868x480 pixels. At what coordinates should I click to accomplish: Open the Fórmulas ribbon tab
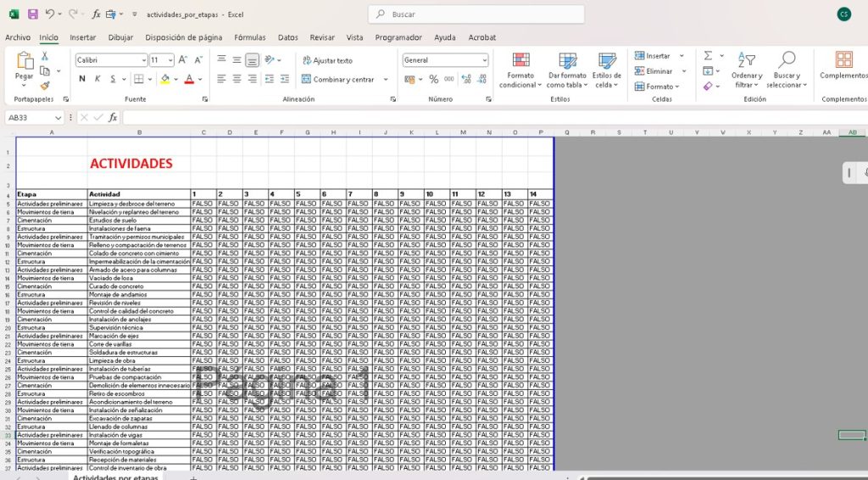[x=250, y=37]
